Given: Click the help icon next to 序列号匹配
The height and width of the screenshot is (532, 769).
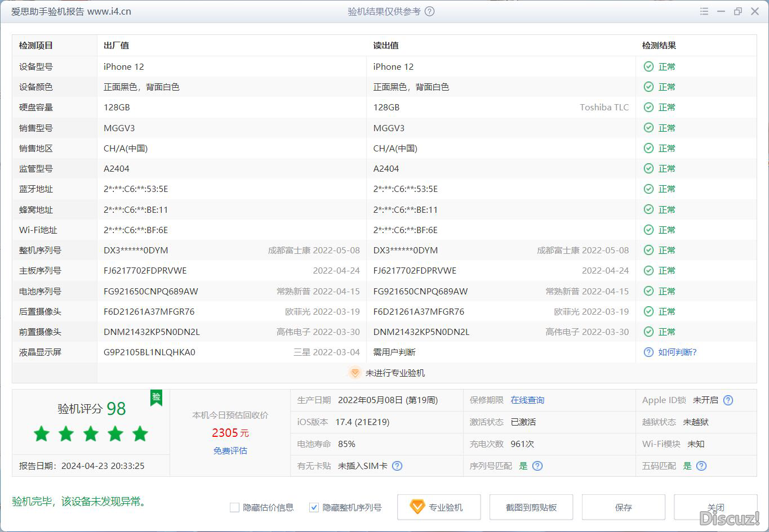Looking at the screenshot, I should point(537,466).
